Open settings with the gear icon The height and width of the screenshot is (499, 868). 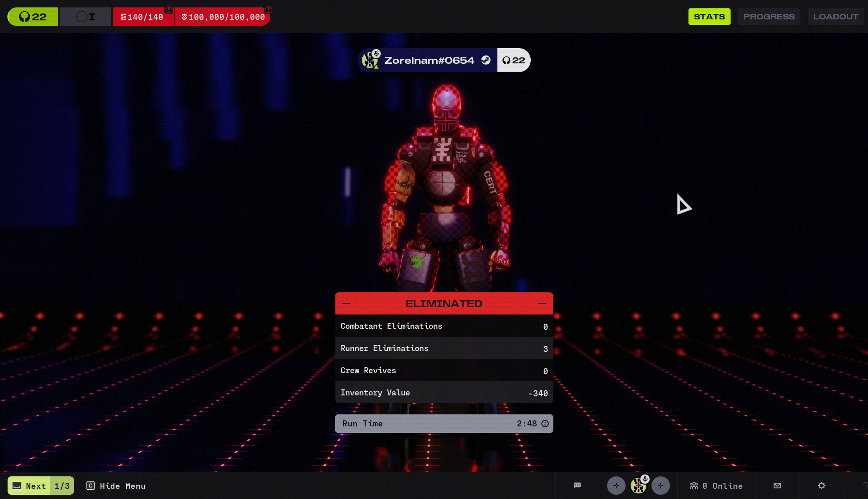pyautogui.click(x=822, y=486)
